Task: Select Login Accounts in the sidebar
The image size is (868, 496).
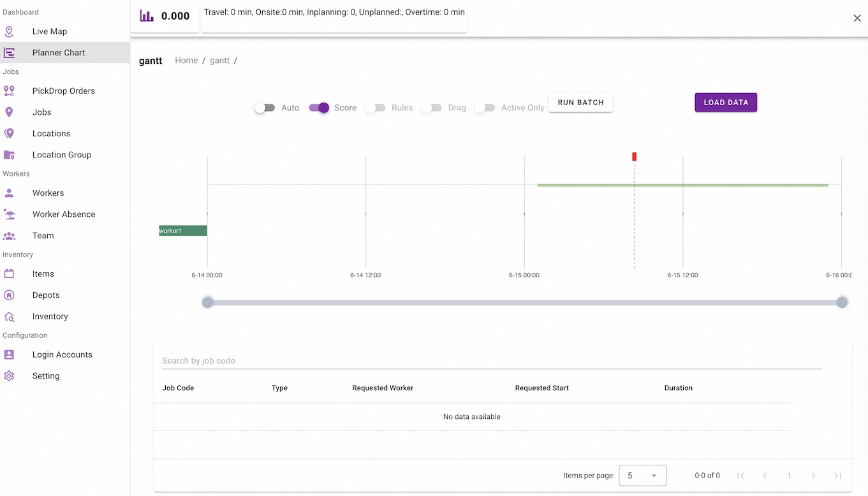Action: [x=62, y=354]
